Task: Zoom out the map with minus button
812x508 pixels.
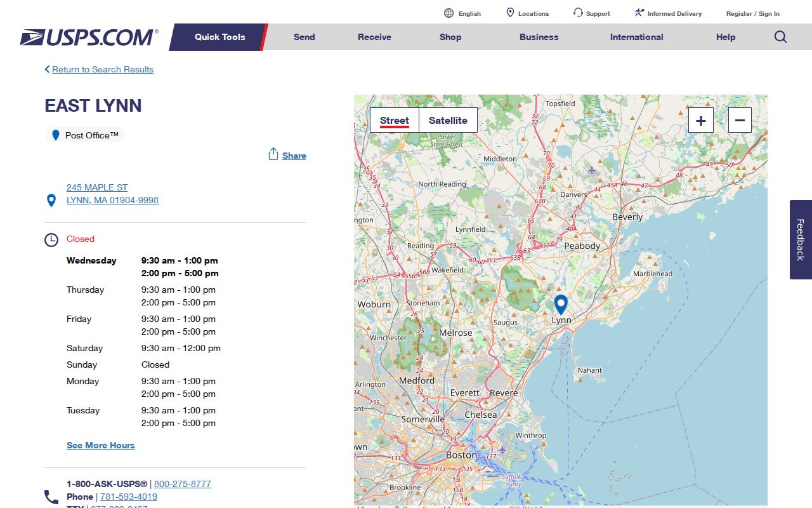Action: (740, 120)
